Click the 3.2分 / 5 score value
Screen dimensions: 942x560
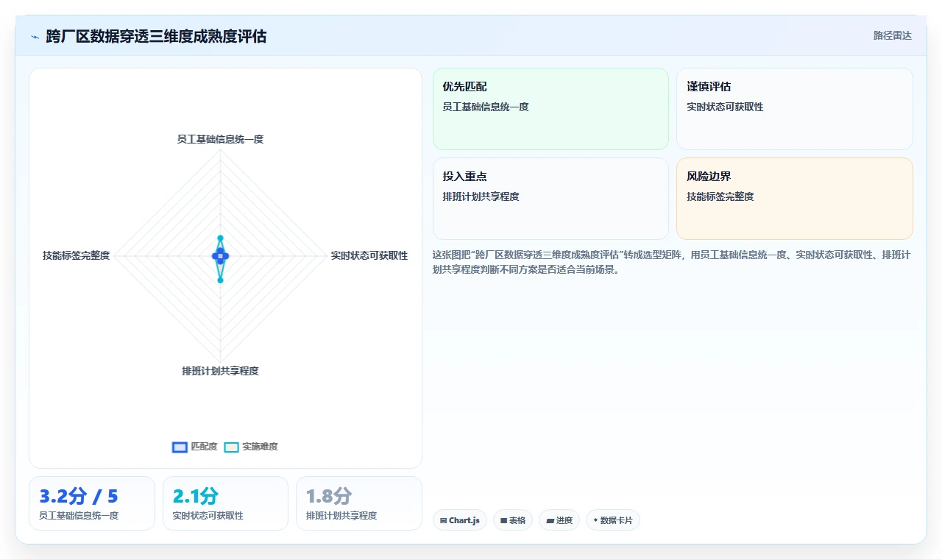click(79, 496)
